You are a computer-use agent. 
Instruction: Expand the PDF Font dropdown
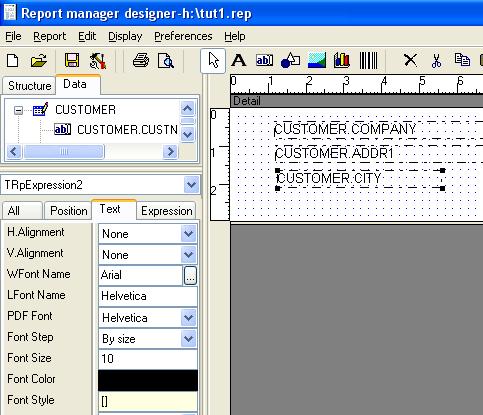(x=188, y=317)
